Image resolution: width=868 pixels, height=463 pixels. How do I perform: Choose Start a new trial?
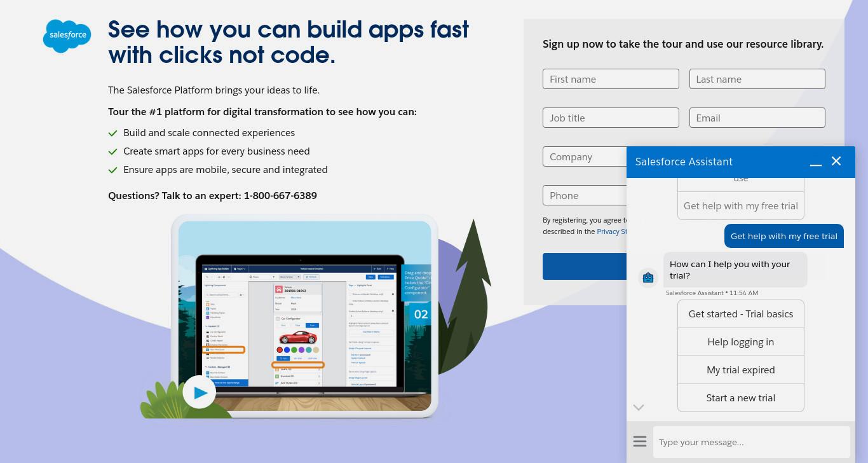(741, 398)
